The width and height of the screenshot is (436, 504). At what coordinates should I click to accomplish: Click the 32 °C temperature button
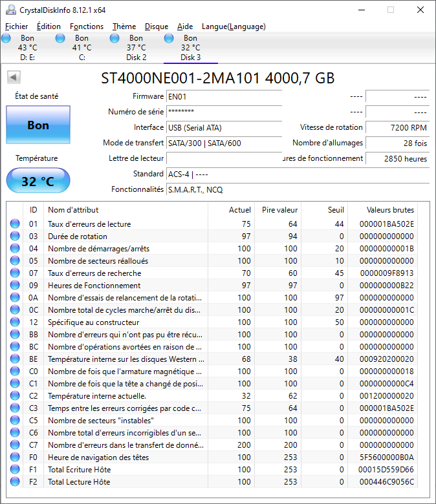click(38, 181)
